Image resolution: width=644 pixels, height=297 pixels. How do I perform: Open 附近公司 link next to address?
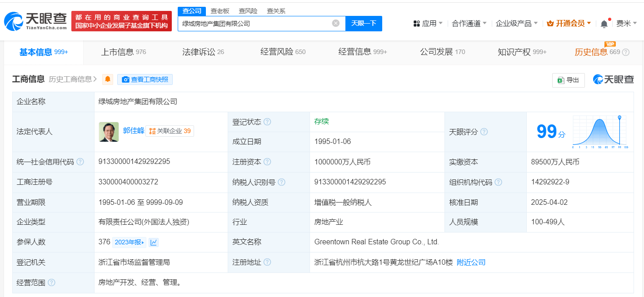click(471, 262)
